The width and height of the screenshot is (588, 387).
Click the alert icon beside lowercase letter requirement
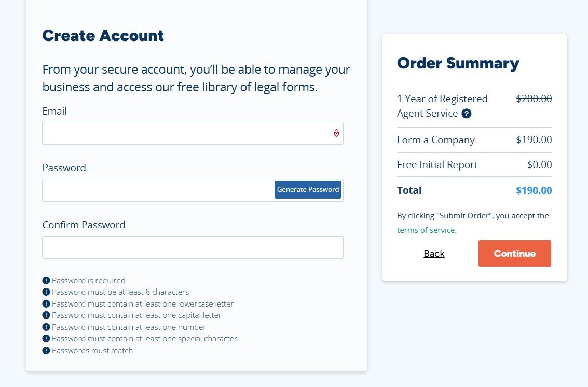46,304
